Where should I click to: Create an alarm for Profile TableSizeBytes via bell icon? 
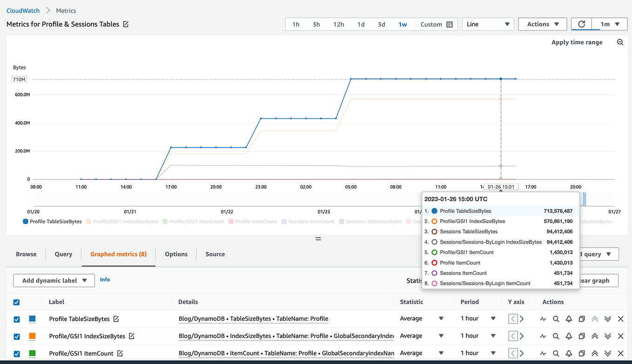click(x=568, y=318)
